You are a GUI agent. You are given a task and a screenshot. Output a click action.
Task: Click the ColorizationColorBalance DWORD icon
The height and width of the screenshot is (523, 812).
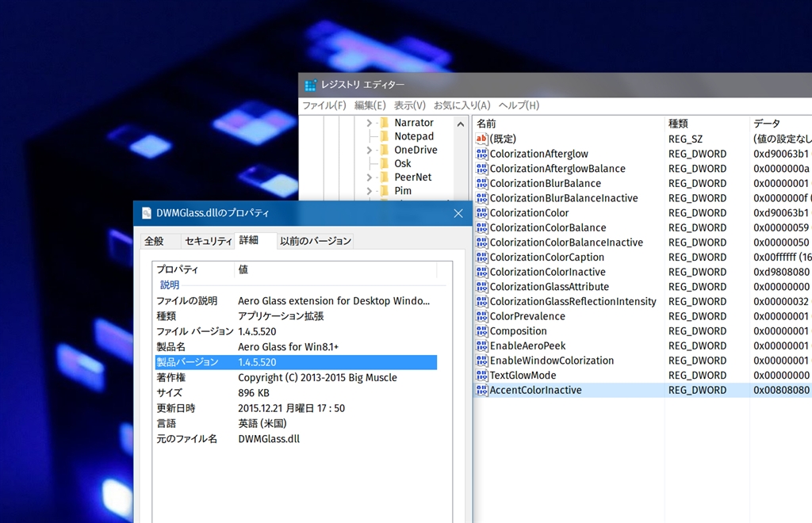(481, 227)
